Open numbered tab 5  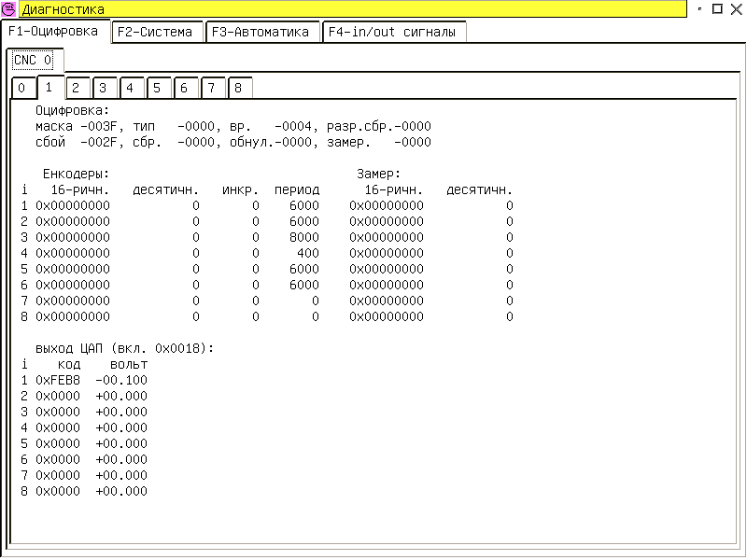(158, 89)
